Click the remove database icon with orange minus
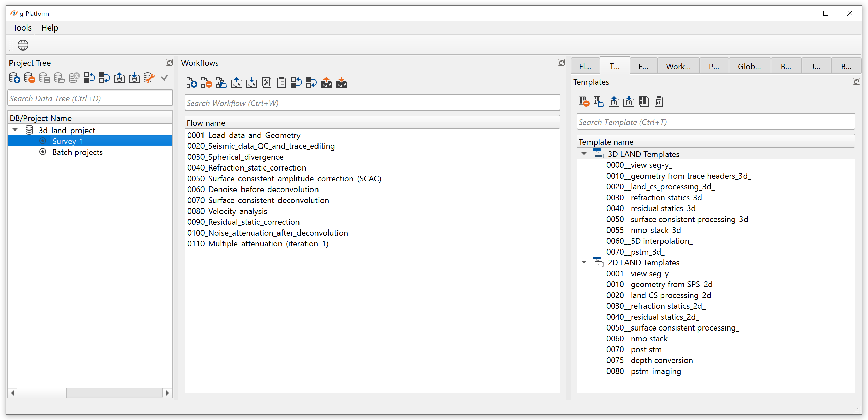Image resolution: width=868 pixels, height=420 pixels. [30, 78]
